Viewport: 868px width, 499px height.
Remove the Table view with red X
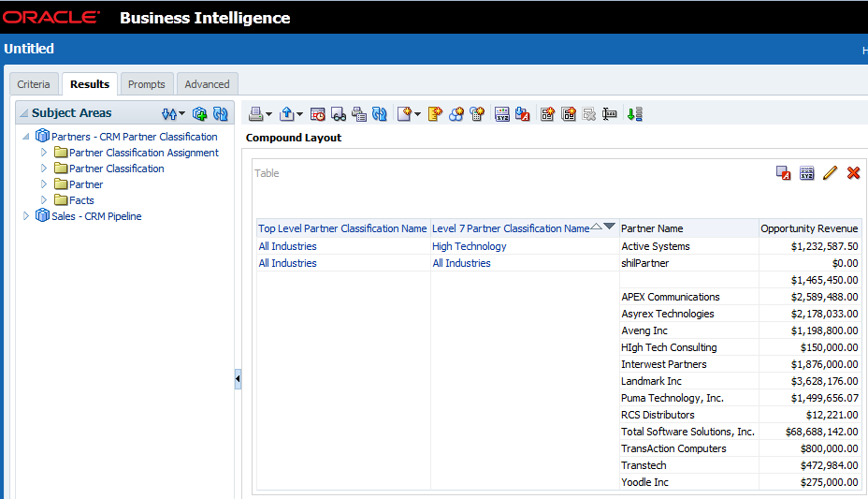pos(854,173)
